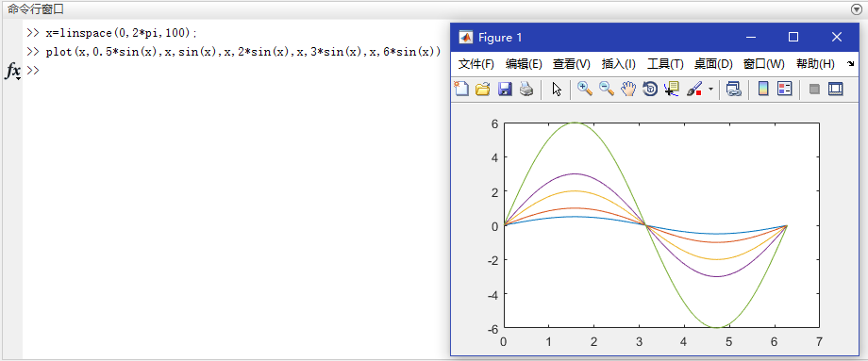Select the Rotate 3D tool
The width and height of the screenshot is (868, 361).
click(x=650, y=89)
